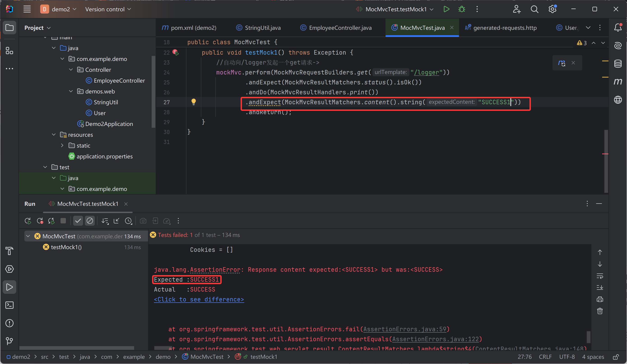Open the Structure tool window icon
Viewport: 627px width, 364px height.
pyautogui.click(x=9, y=51)
